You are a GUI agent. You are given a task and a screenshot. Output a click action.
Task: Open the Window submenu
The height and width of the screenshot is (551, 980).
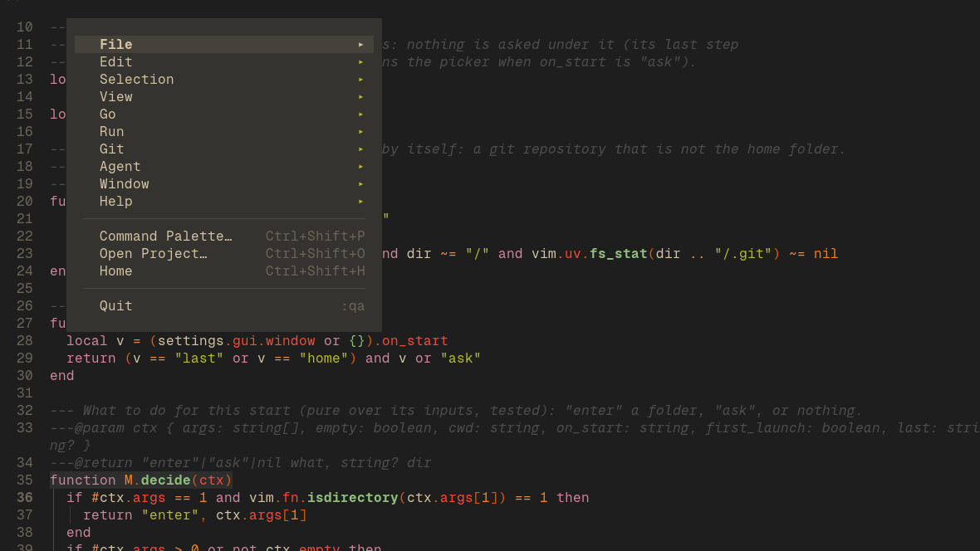[223, 184]
